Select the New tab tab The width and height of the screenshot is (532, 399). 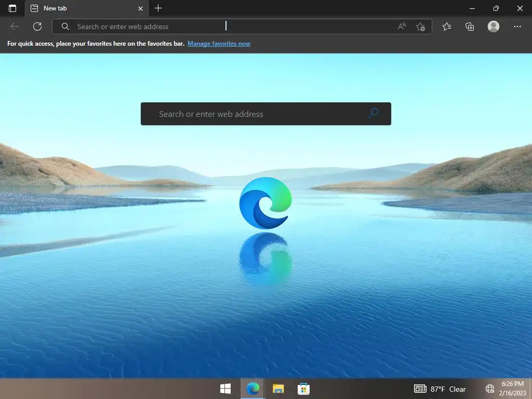tap(87, 8)
